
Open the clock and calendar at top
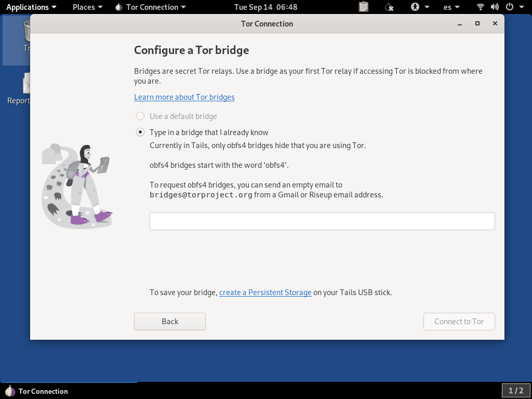[265, 7]
